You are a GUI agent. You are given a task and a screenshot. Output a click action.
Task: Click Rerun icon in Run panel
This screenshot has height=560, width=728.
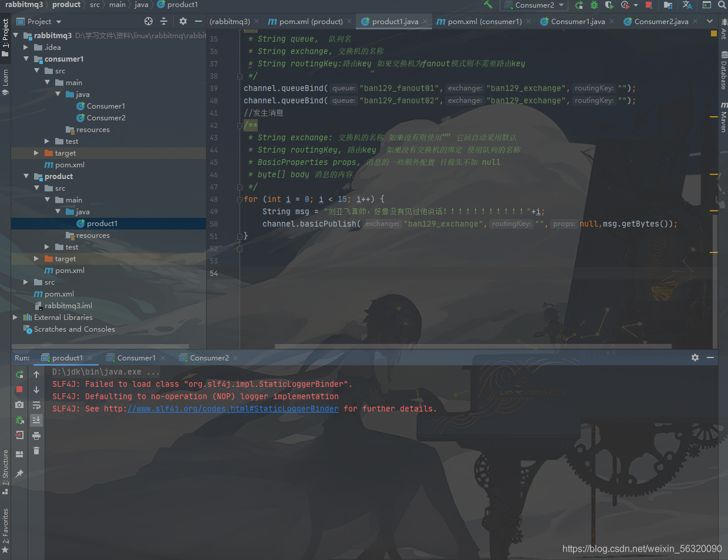coord(19,374)
